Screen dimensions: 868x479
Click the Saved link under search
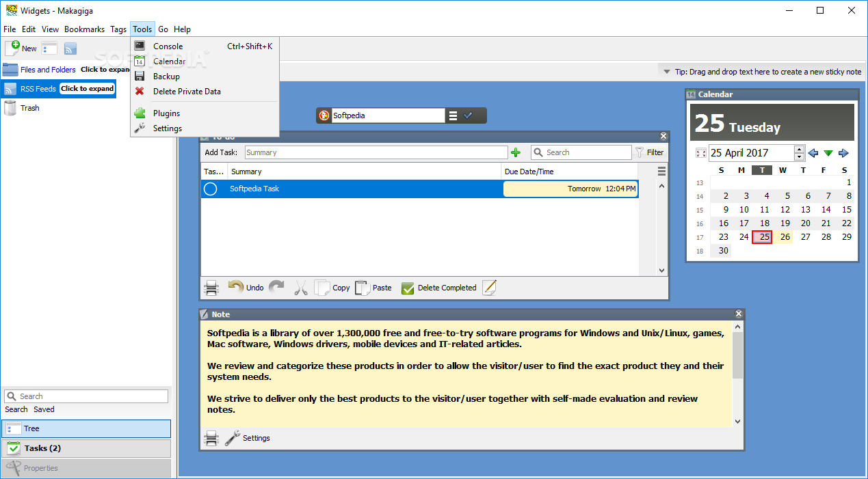click(44, 409)
